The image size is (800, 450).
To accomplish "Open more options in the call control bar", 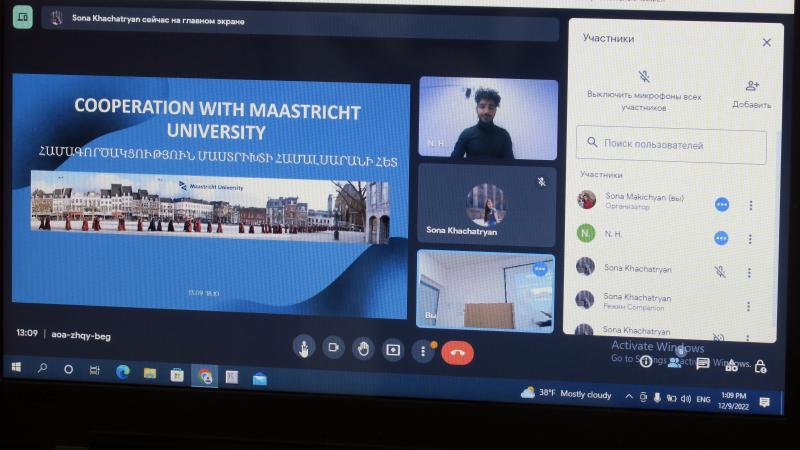I will pos(423,351).
